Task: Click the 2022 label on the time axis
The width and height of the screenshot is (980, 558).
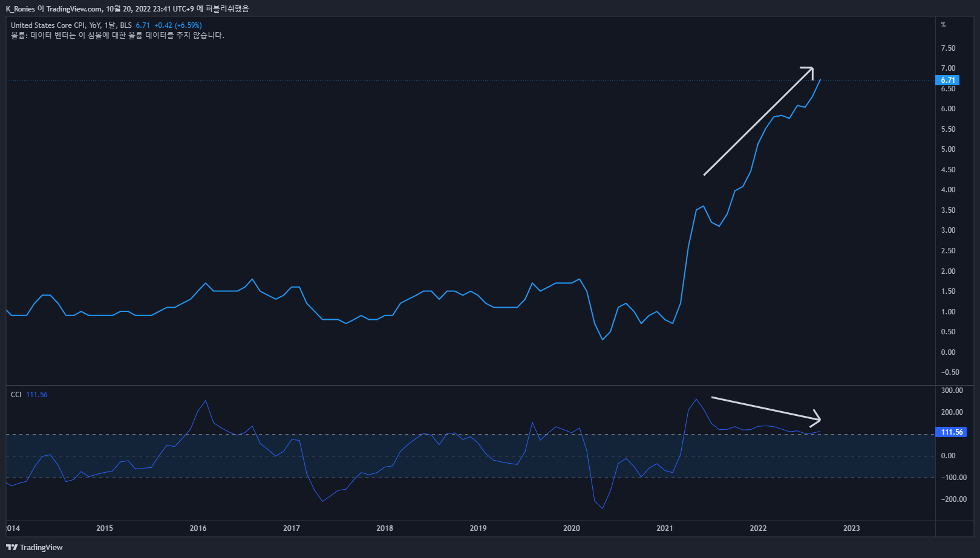Action: [758, 528]
